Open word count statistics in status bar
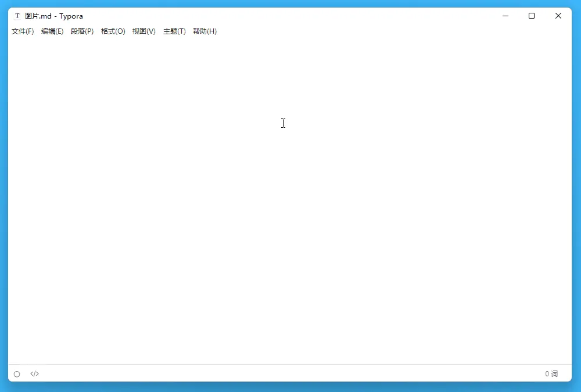 pyautogui.click(x=551, y=374)
